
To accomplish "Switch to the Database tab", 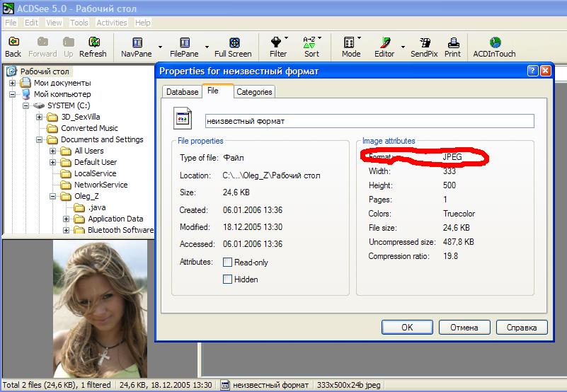I will tap(182, 92).
